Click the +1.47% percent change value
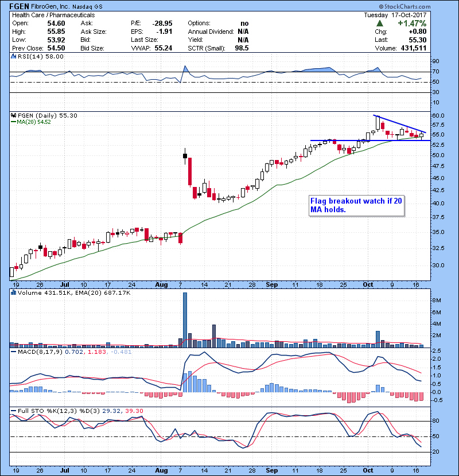Viewport: 459px width, 476px height. tap(412, 24)
